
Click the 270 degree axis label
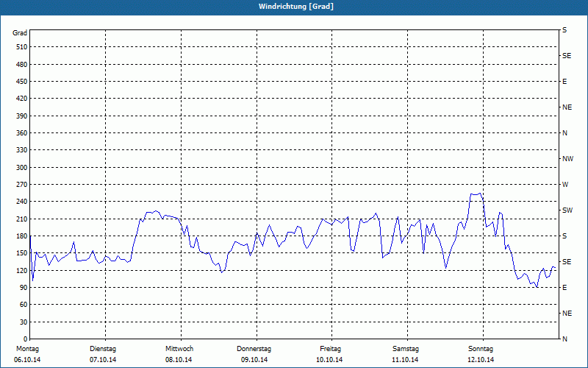click(x=22, y=185)
